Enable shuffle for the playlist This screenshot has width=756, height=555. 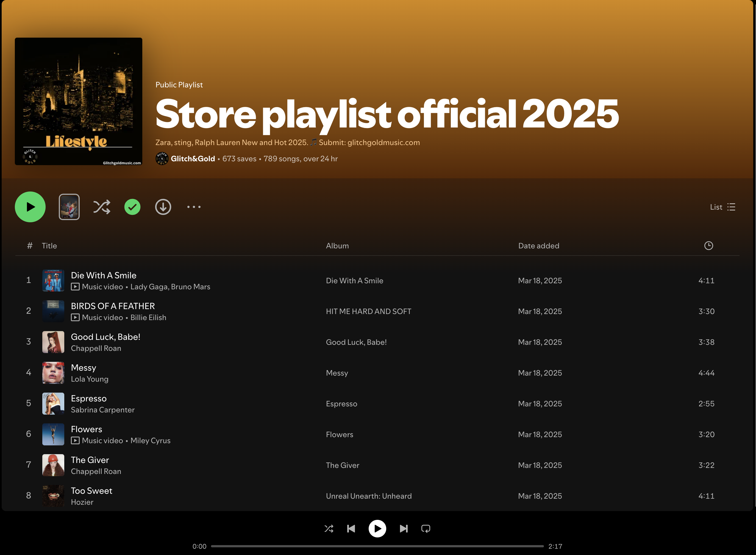[x=101, y=207]
